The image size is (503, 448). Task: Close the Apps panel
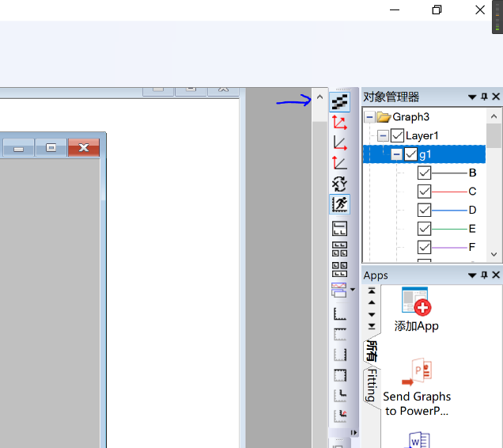496,275
